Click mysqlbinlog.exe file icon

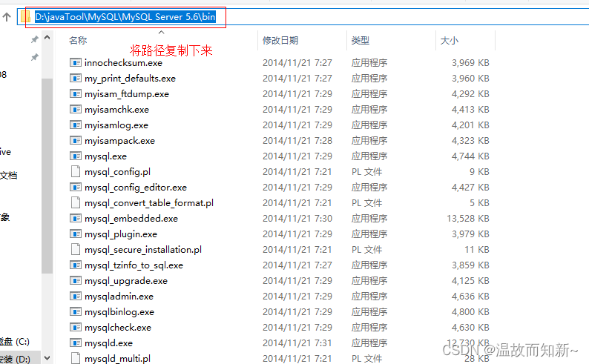click(x=76, y=312)
